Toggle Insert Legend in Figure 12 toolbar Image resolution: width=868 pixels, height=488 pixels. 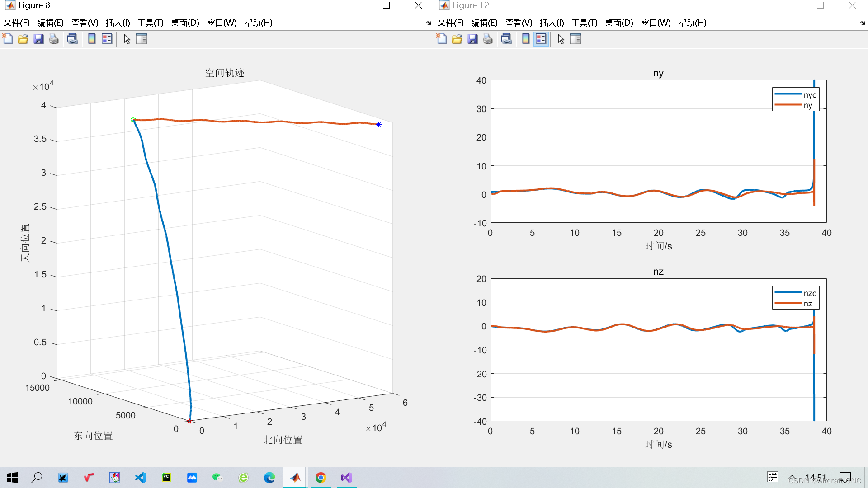(x=541, y=39)
